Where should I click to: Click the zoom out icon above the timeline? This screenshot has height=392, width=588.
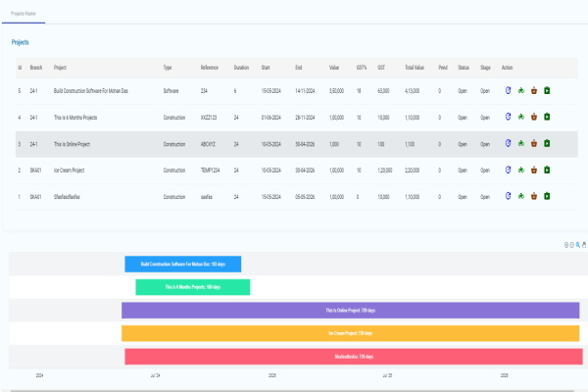pyautogui.click(x=572, y=244)
